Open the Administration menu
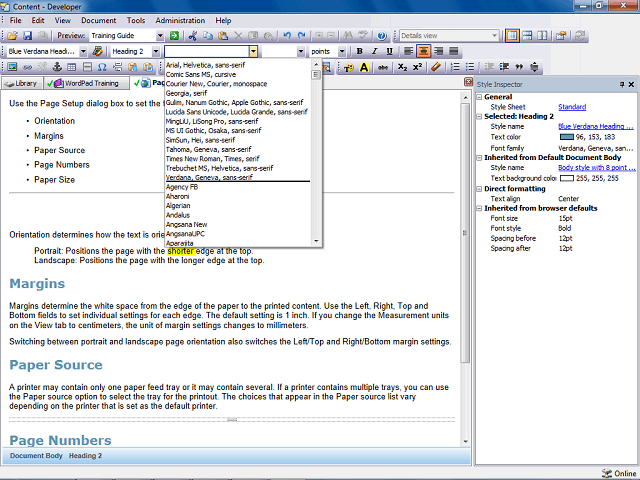This screenshot has height=480, width=640. click(x=180, y=20)
